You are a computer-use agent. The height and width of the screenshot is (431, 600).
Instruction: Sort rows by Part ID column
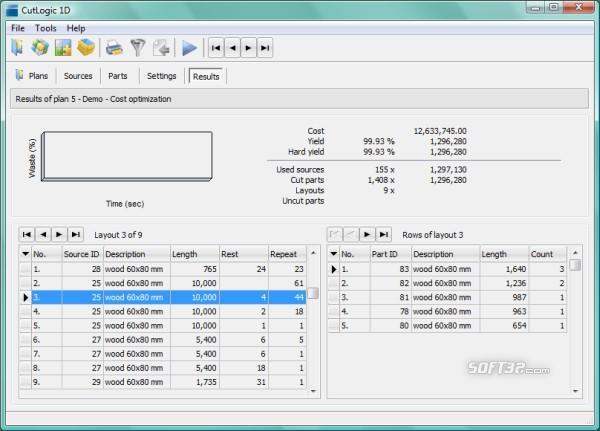click(x=390, y=254)
